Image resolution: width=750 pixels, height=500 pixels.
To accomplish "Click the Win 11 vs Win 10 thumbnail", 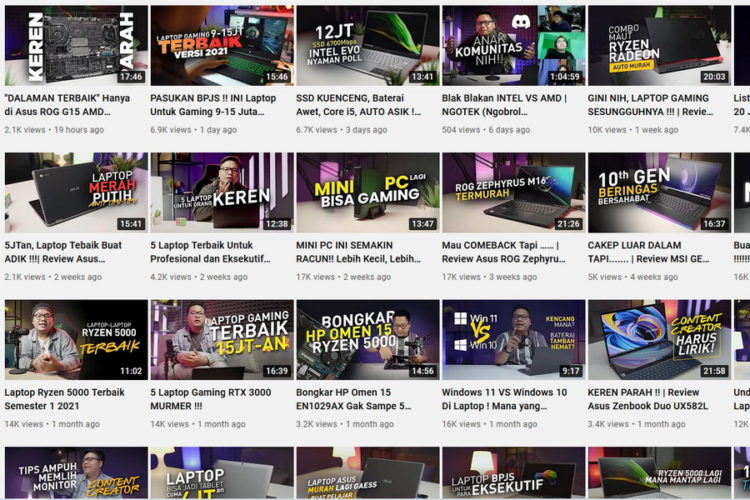I will click(513, 340).
